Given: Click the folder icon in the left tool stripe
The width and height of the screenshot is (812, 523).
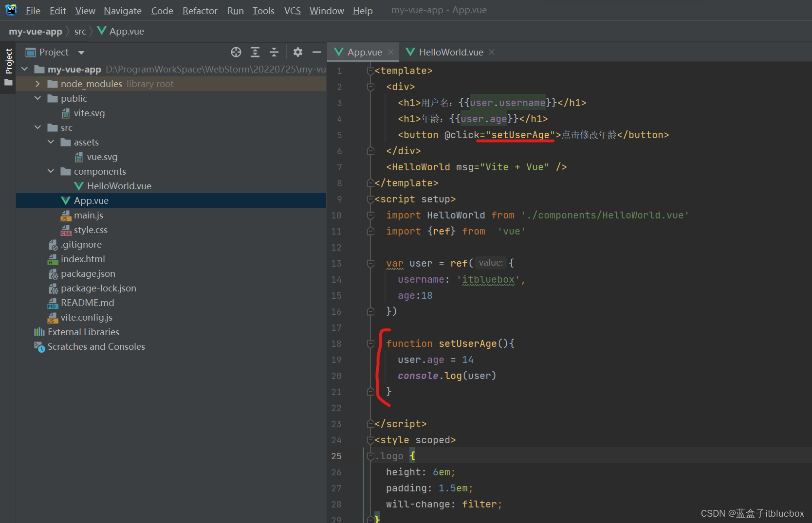Looking at the screenshot, I should (8, 83).
